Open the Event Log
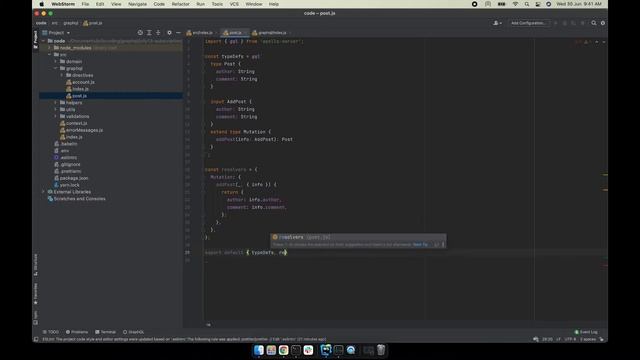 (x=586, y=332)
